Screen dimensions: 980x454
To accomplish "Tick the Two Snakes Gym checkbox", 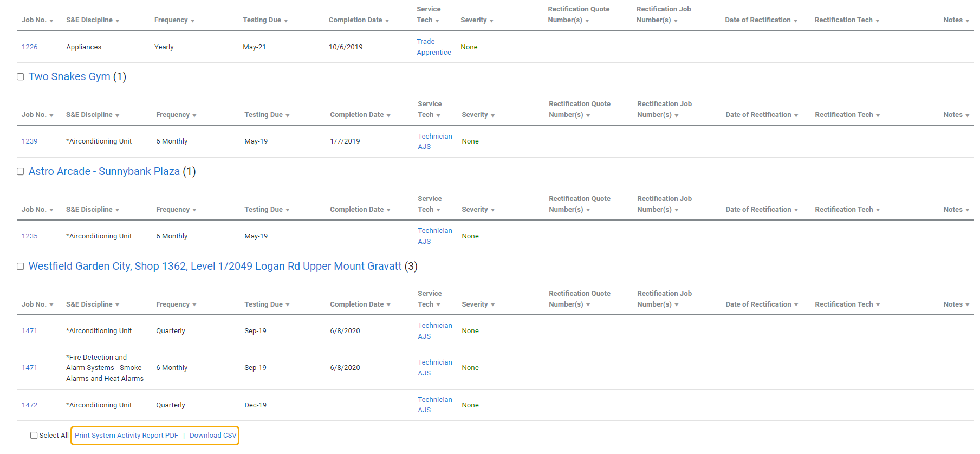I will pyautogui.click(x=21, y=77).
